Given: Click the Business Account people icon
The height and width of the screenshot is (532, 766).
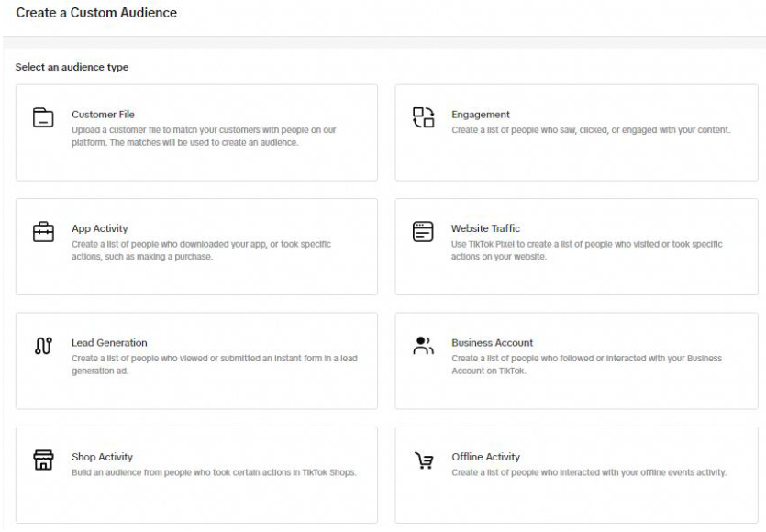Looking at the screenshot, I should point(422,346).
